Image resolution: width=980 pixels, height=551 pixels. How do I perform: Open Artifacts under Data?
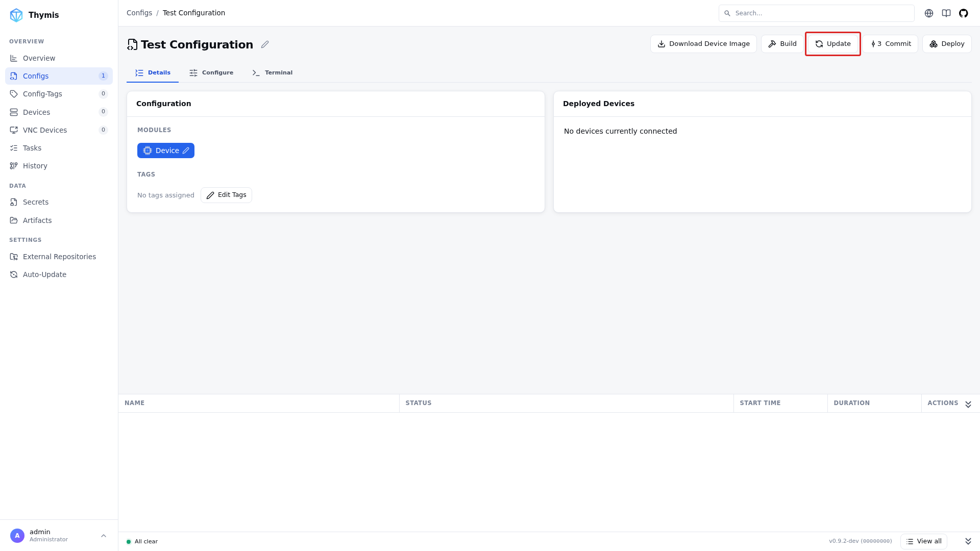click(59, 220)
